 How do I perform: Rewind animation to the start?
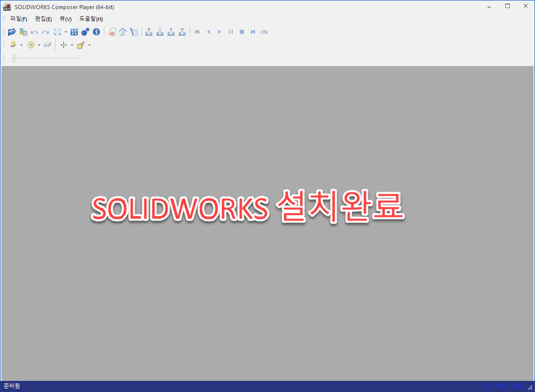point(197,32)
